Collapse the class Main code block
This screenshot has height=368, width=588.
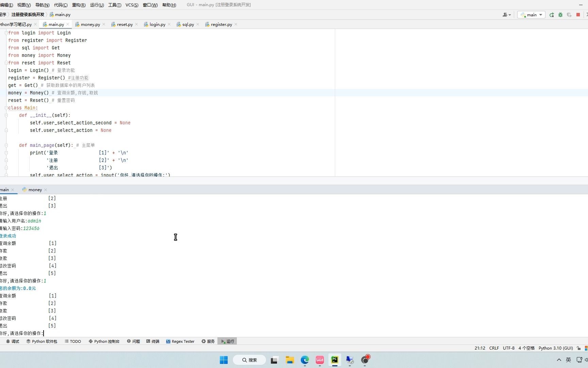[6, 108]
